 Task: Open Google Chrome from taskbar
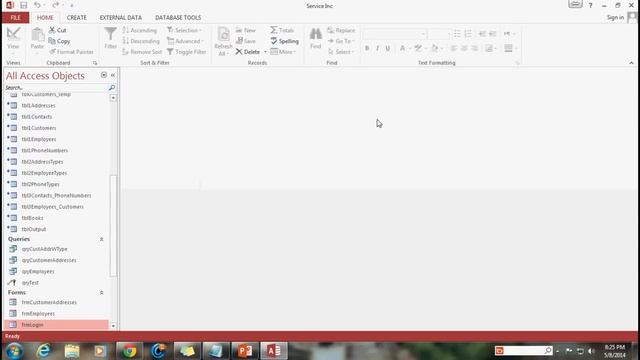pyautogui.click(x=129, y=351)
